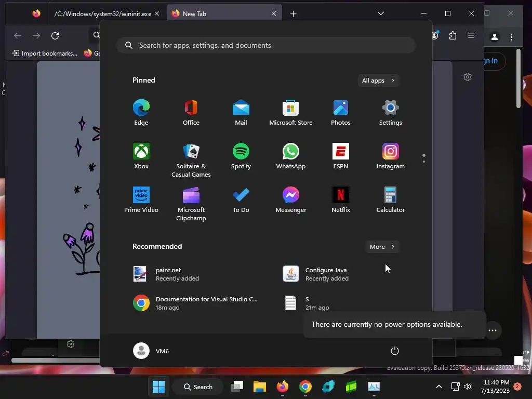Expand the list all tabs dropdown
Image resolution: width=532 pixels, height=399 pixels.
[381, 14]
